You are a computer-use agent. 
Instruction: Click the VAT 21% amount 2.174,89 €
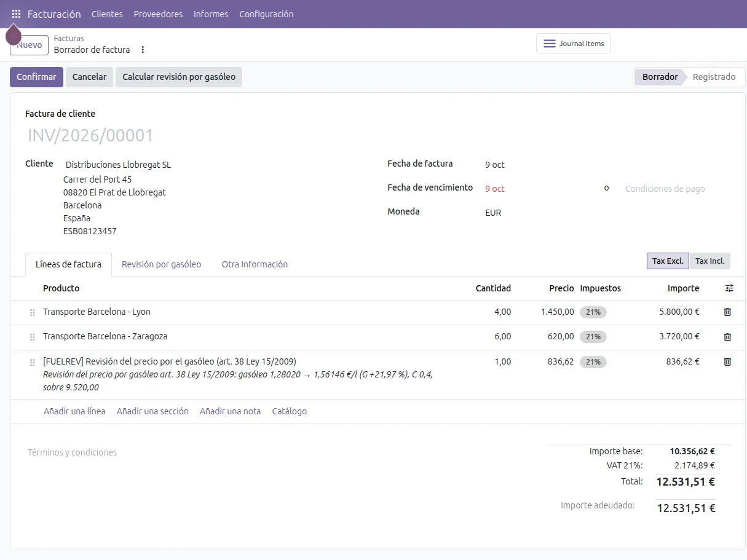point(695,466)
